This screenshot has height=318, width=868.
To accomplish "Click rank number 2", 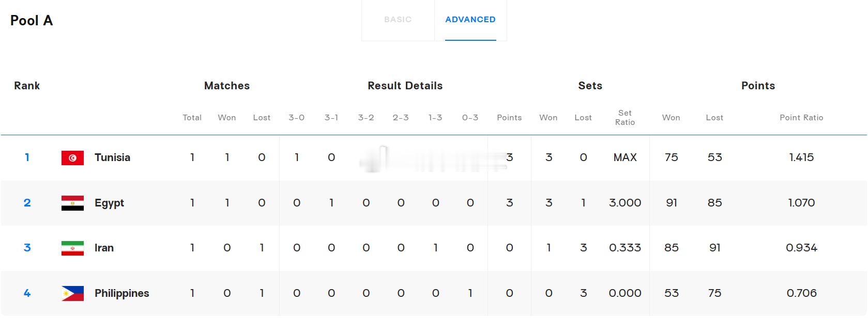I will pos(27,203).
